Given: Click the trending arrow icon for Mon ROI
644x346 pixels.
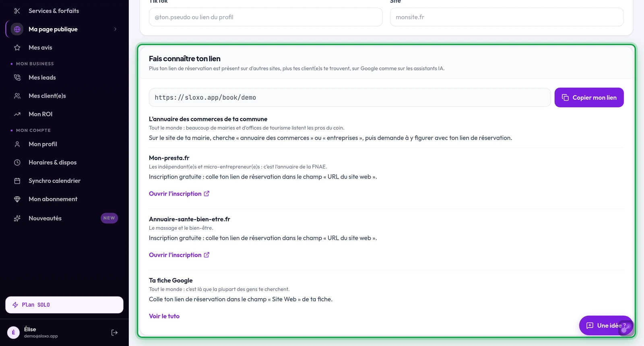Looking at the screenshot, I should point(17,114).
